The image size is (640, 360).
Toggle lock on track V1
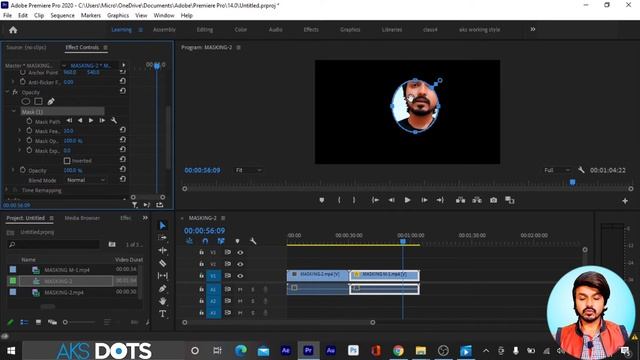(x=201, y=276)
